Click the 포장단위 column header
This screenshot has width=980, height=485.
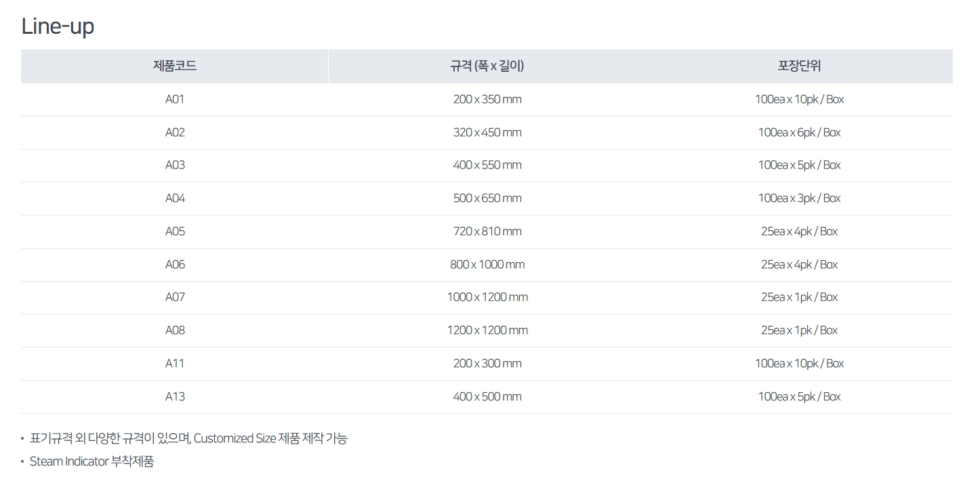(x=799, y=66)
